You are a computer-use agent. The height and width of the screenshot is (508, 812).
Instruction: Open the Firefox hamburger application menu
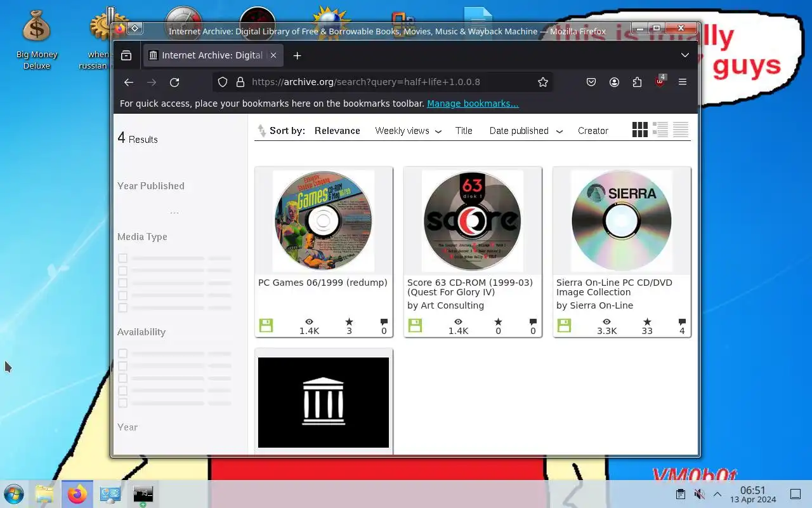coord(683,82)
